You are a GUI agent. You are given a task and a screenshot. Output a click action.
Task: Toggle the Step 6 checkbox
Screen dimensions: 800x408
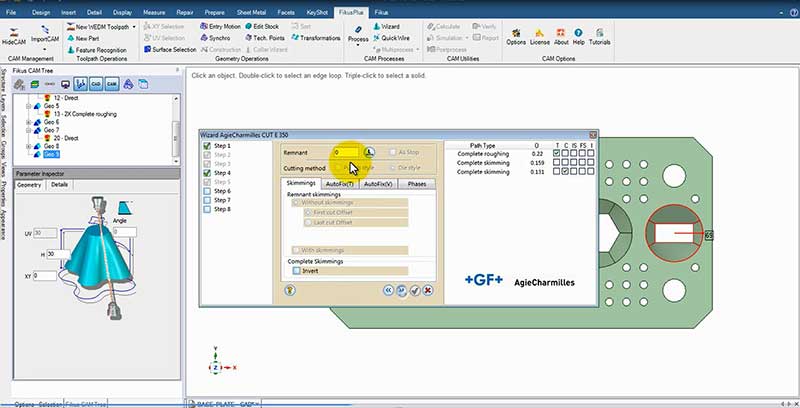tap(208, 191)
